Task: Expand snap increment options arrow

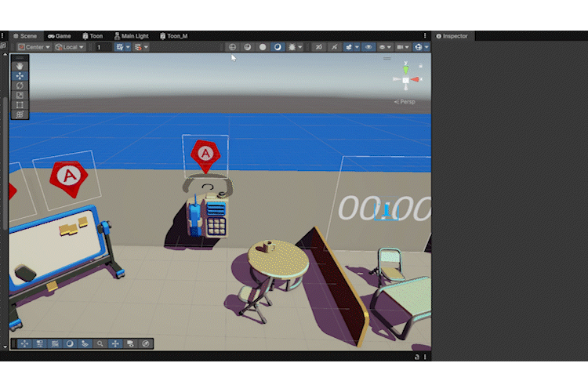Action: point(147,47)
